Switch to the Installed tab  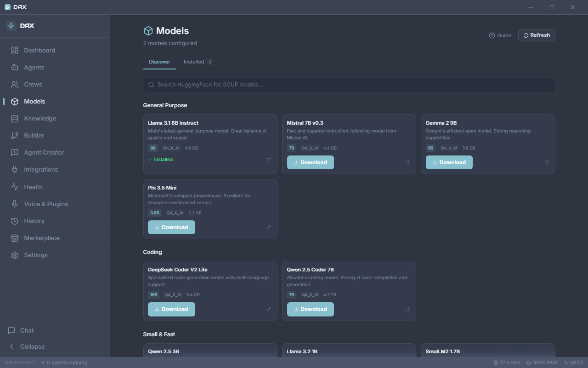tap(198, 62)
